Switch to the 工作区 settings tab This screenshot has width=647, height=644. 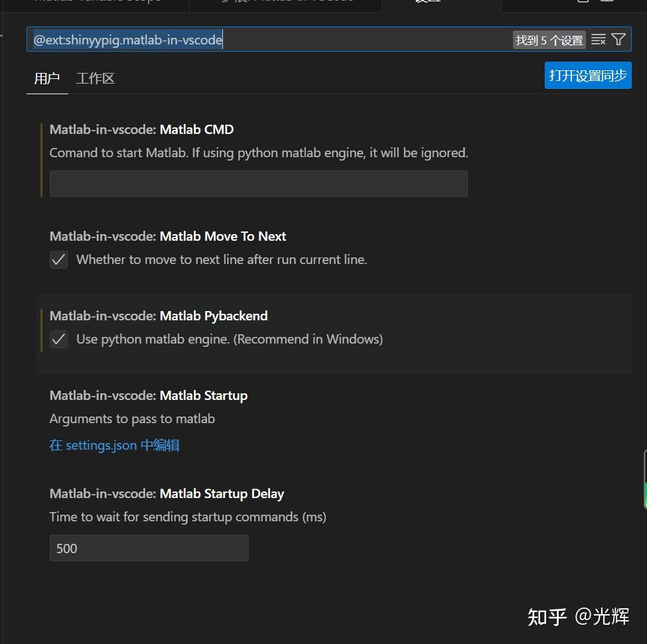[96, 78]
